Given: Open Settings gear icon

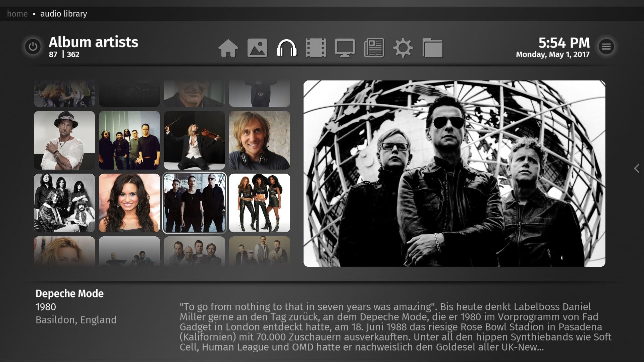Looking at the screenshot, I should [403, 48].
